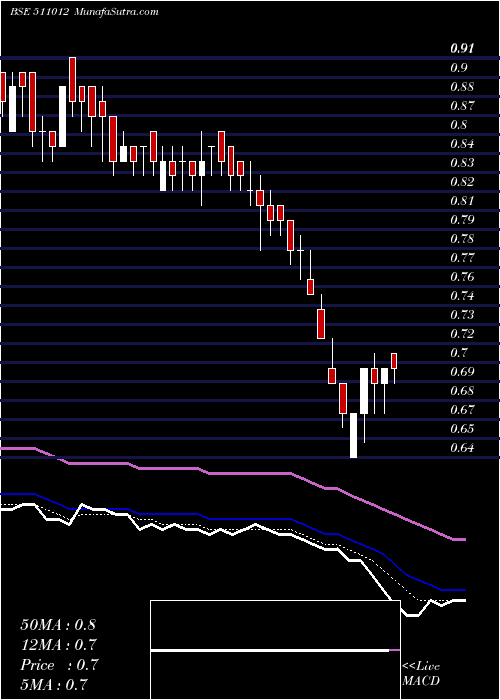Image resolution: width=500 pixels, height=700 pixels.
Task: Click the 0.84 price axis label
Action: tap(462, 144)
